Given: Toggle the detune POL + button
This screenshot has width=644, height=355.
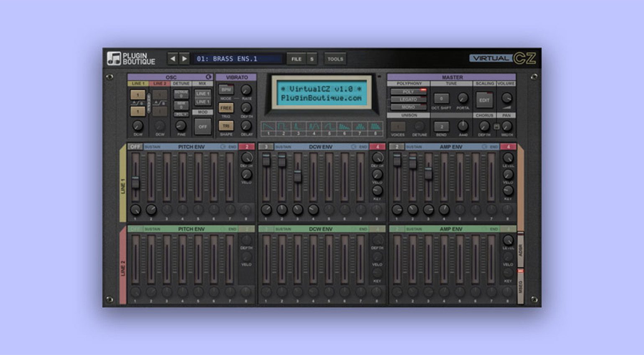Looking at the screenshot, I should coord(181,114).
